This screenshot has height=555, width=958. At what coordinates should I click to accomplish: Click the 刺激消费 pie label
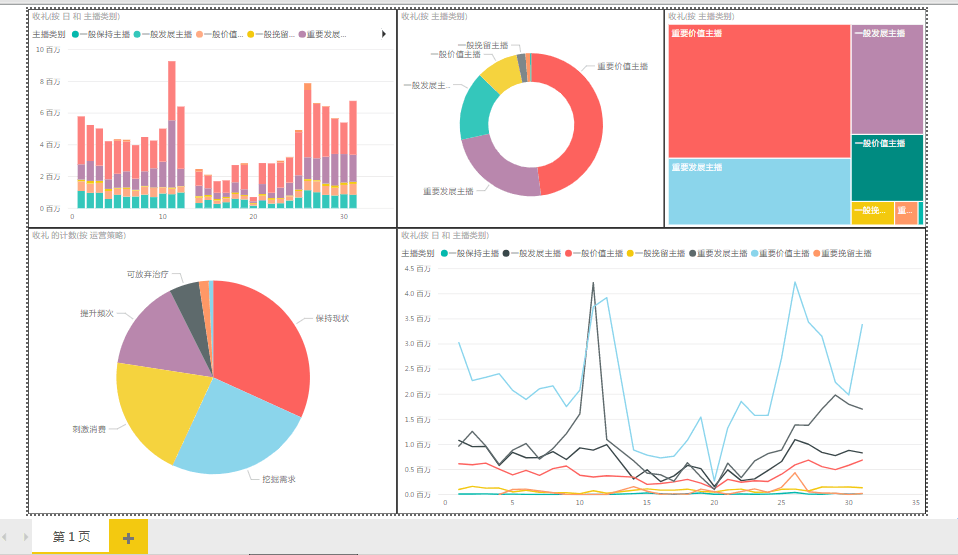click(x=89, y=429)
